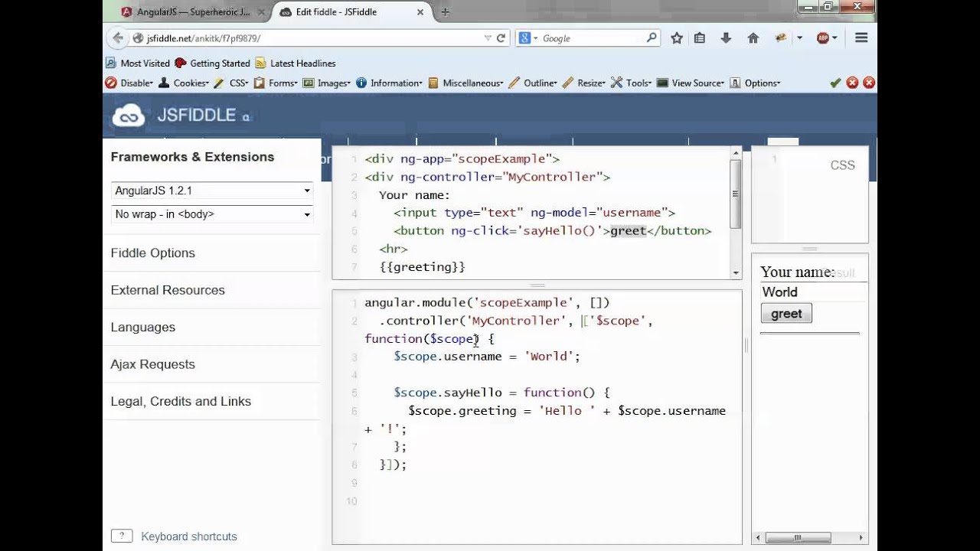Click the angular.module('scopeExample') line
The height and width of the screenshot is (551, 980).
click(487, 303)
